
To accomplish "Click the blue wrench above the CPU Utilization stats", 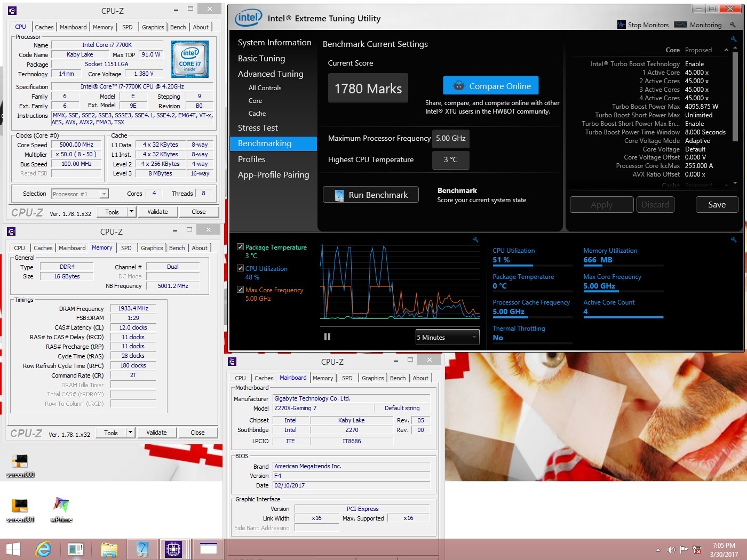I will (734, 239).
